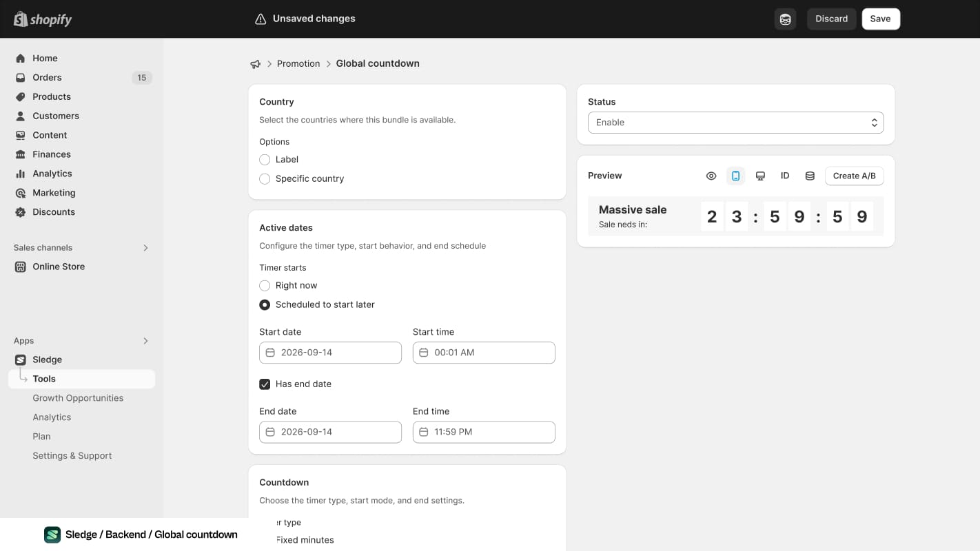Viewport: 980px width, 551px height.
Task: Uncheck the Has end date checkbox
Action: 265,384
